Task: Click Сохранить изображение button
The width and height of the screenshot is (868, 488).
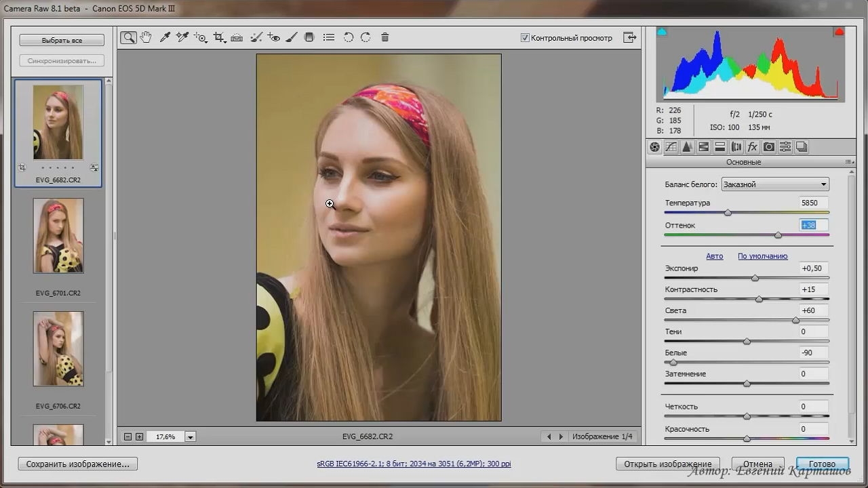Action: [78, 464]
